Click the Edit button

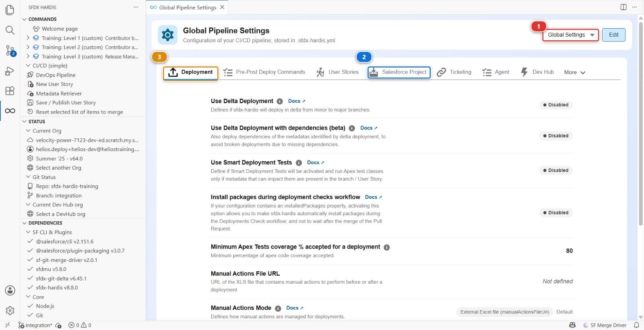[613, 35]
